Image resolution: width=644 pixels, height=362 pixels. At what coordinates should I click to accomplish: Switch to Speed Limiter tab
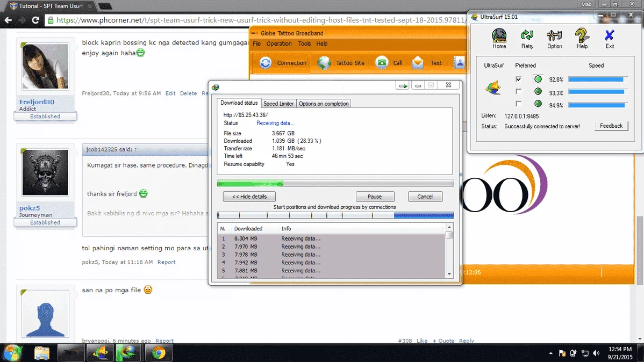[x=278, y=104]
